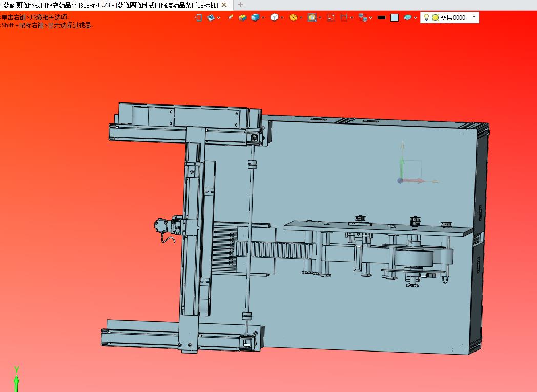Close the current document tab
The height and width of the screenshot is (392, 537).
[x=224, y=5]
